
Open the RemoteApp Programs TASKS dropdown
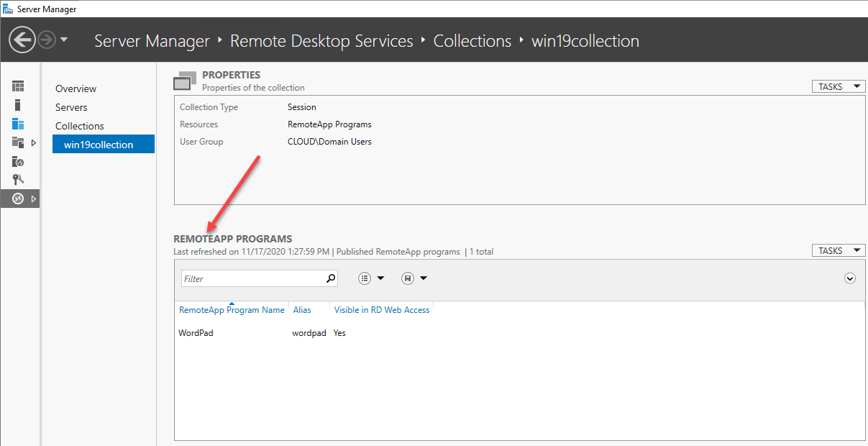coord(838,250)
